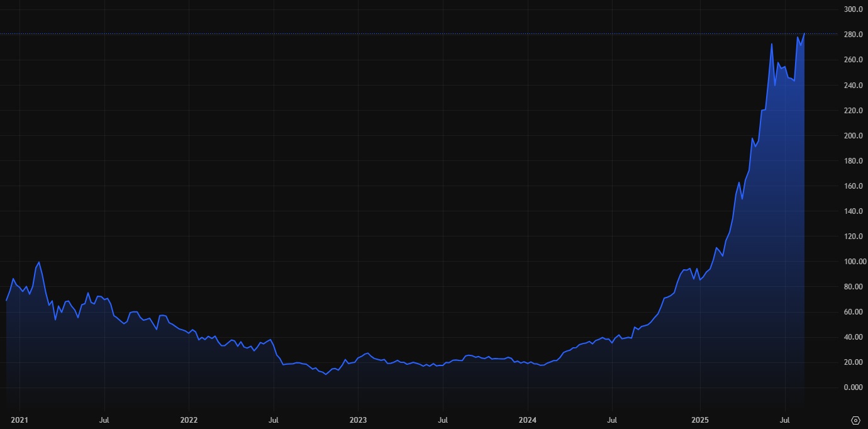The width and height of the screenshot is (868, 429).
Task: Click the 20.00 price axis label
Action: [853, 362]
